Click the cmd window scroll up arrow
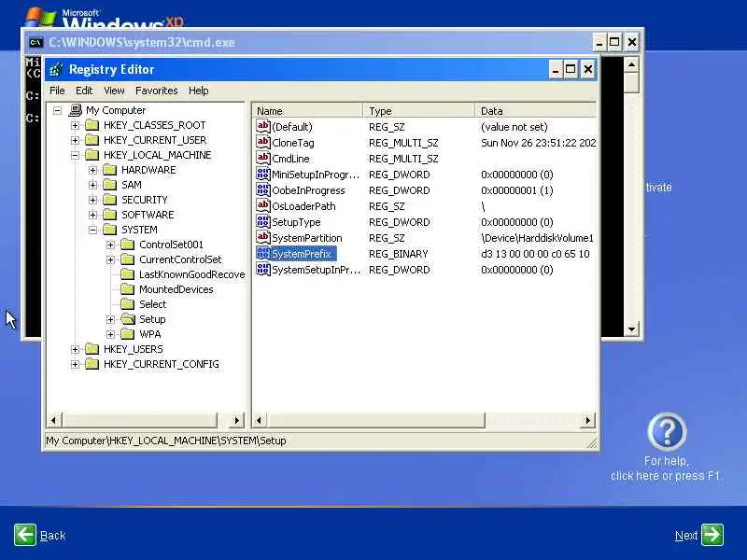This screenshot has height=560, width=747. [631, 64]
